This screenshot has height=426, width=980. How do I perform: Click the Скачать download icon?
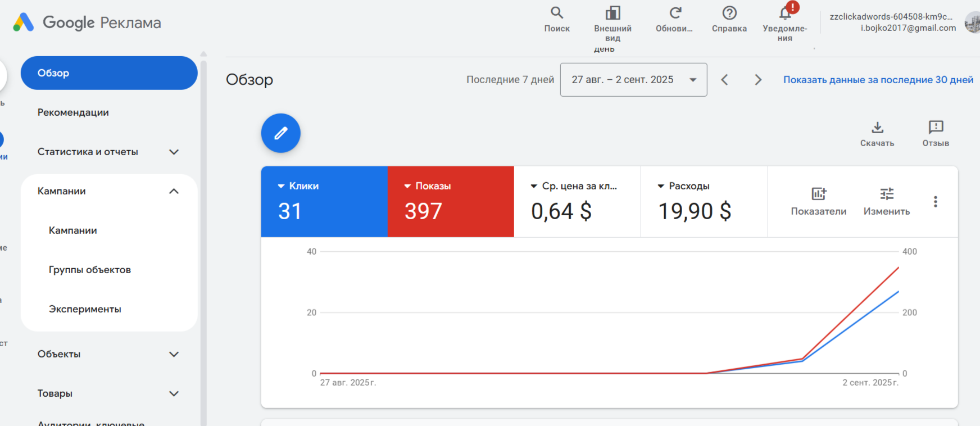[877, 127]
